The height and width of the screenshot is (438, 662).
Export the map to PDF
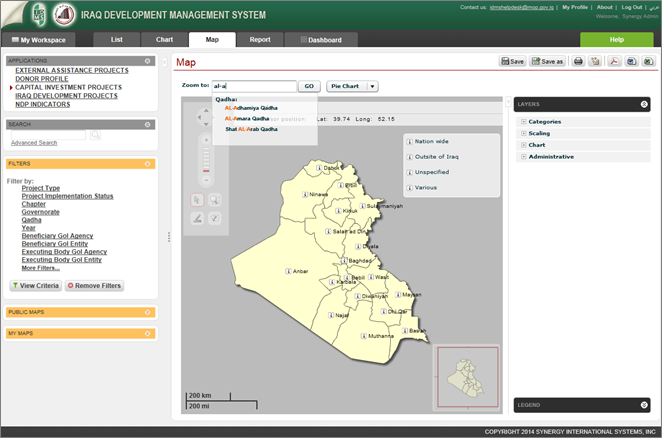point(614,61)
